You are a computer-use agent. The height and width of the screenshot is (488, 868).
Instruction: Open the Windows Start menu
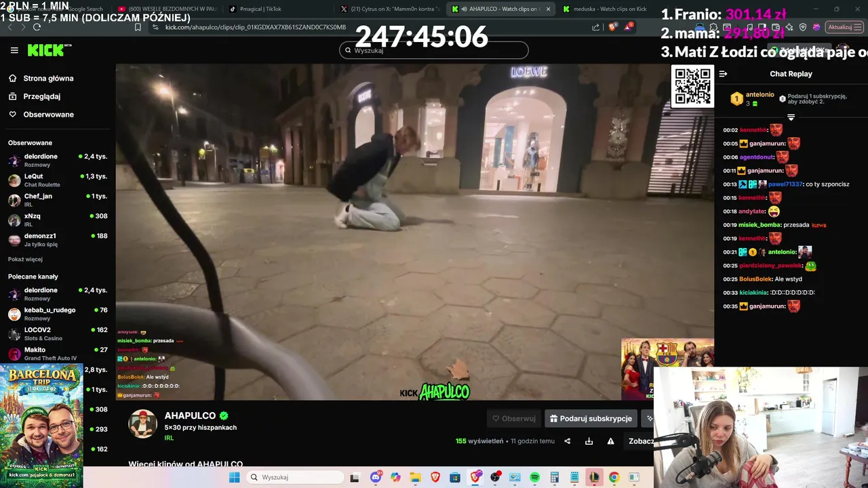pos(234,477)
